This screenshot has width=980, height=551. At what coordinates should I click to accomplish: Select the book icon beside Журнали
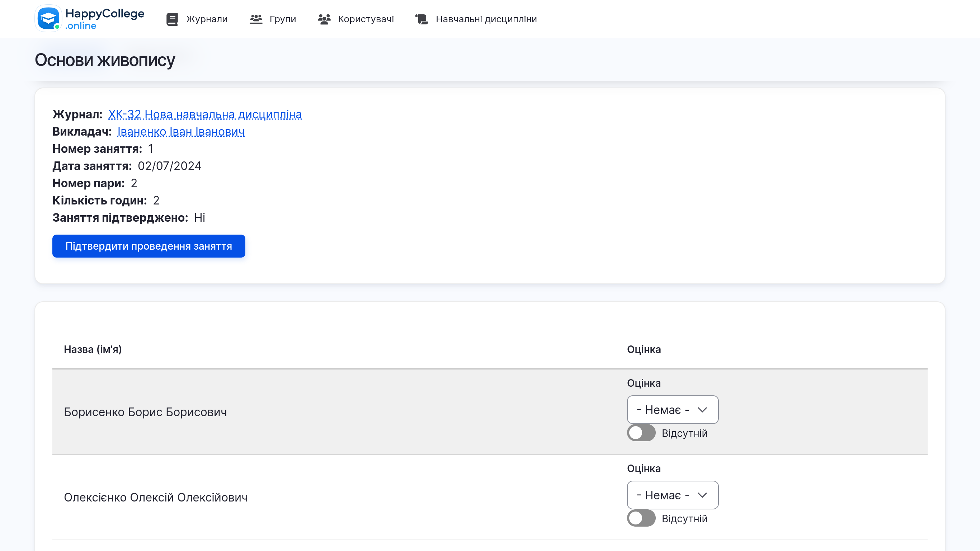[172, 19]
